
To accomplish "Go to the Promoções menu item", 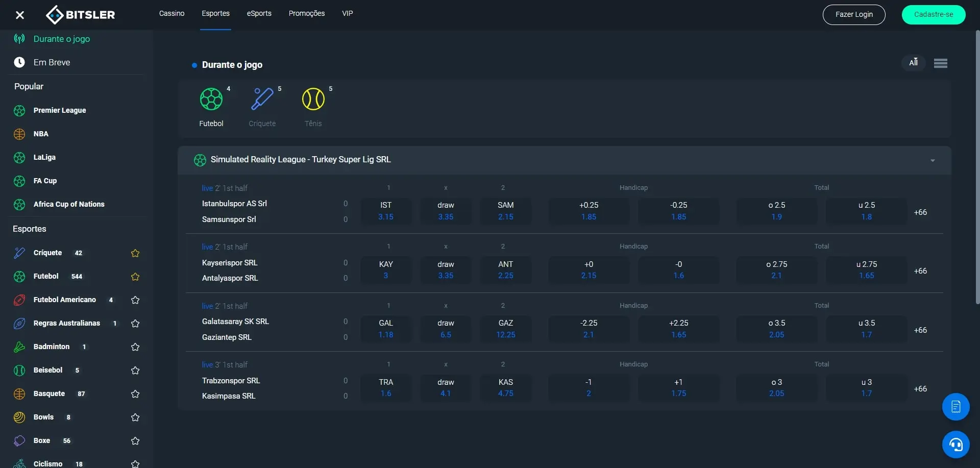I will point(306,14).
